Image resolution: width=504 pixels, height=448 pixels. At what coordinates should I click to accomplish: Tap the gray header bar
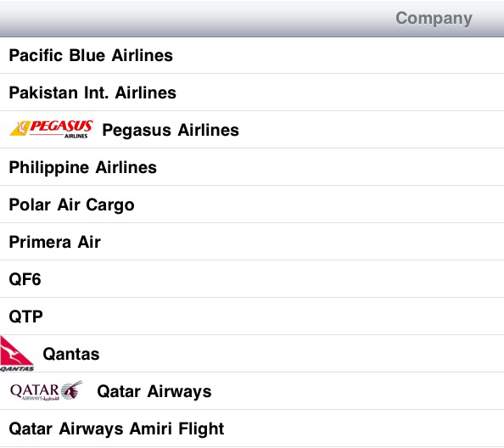(252, 19)
